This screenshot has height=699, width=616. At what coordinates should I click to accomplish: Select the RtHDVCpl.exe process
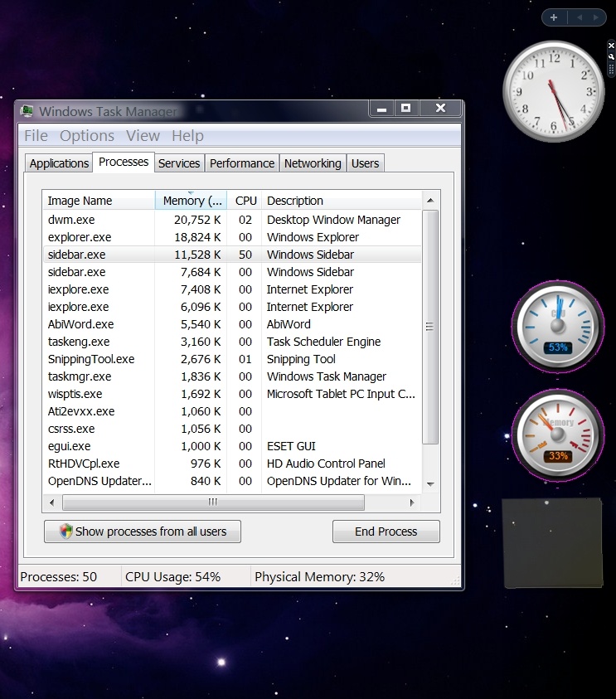tap(232, 464)
